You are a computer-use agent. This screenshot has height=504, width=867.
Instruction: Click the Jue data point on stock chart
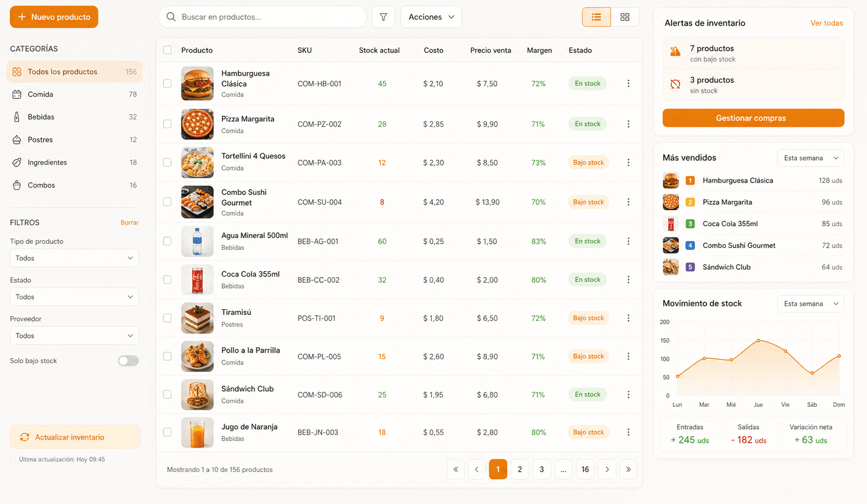pos(758,341)
